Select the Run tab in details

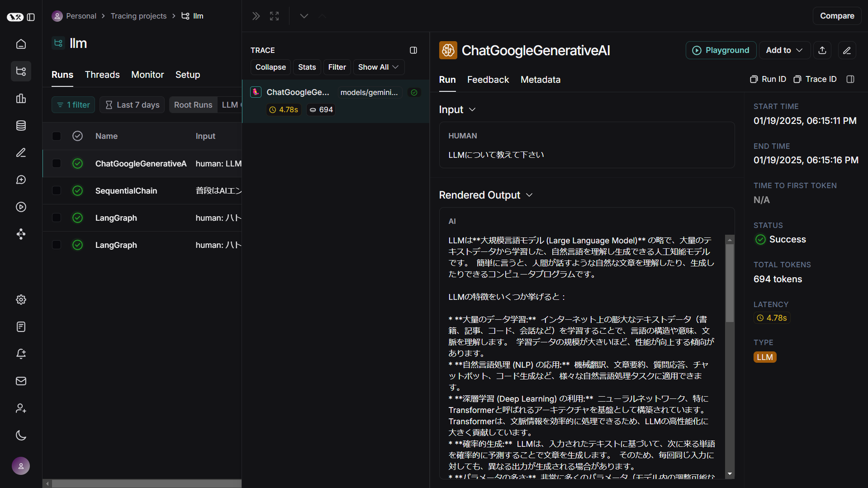tap(447, 80)
